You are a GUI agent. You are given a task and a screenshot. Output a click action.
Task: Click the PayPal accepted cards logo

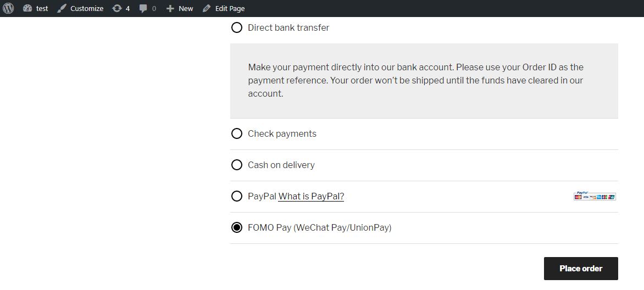click(x=595, y=196)
